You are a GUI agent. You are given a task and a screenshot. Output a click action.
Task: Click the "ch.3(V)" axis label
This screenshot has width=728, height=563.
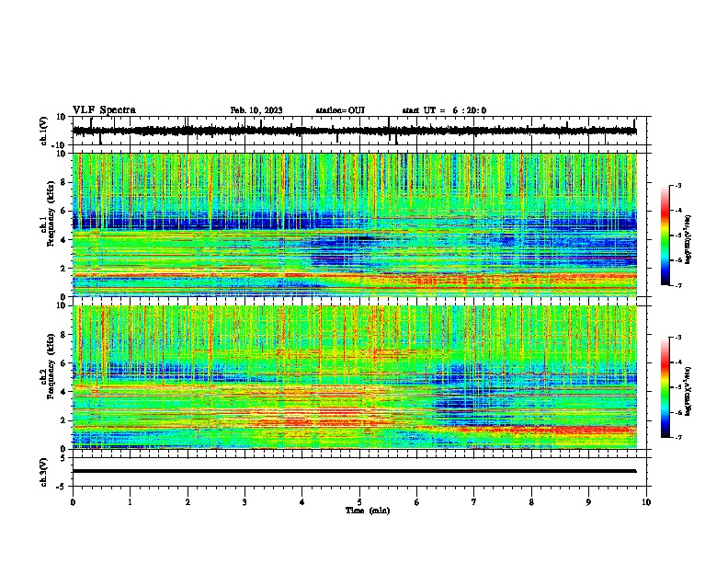tap(44, 472)
